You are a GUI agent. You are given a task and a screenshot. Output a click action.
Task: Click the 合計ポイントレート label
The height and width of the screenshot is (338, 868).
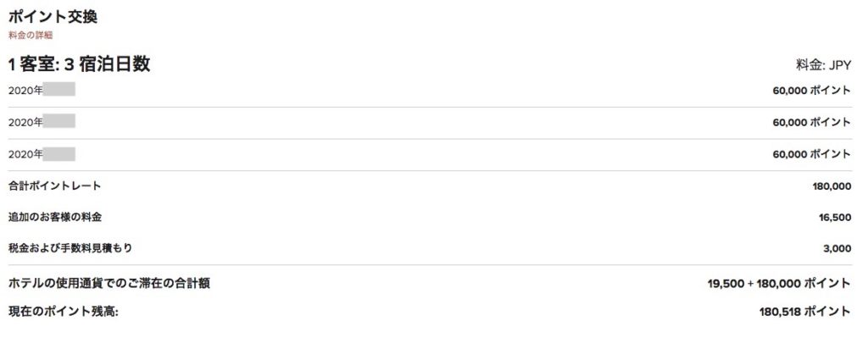click(x=55, y=186)
